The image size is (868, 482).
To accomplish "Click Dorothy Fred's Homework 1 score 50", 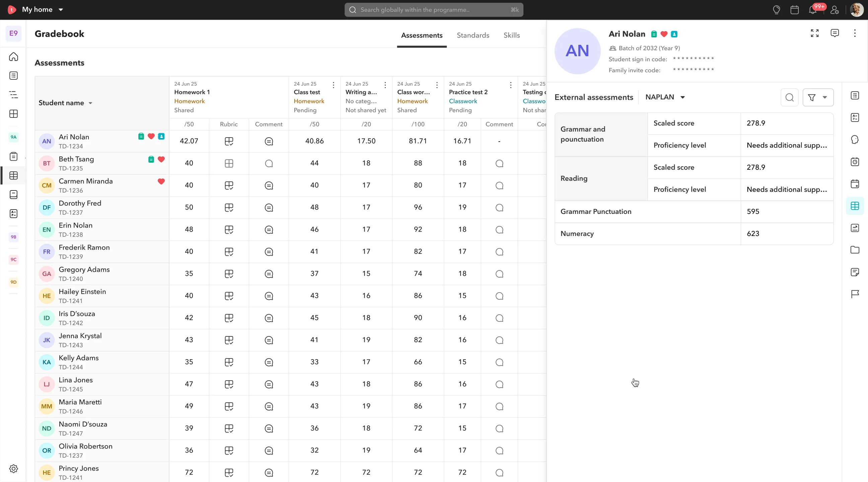I will point(189,207).
